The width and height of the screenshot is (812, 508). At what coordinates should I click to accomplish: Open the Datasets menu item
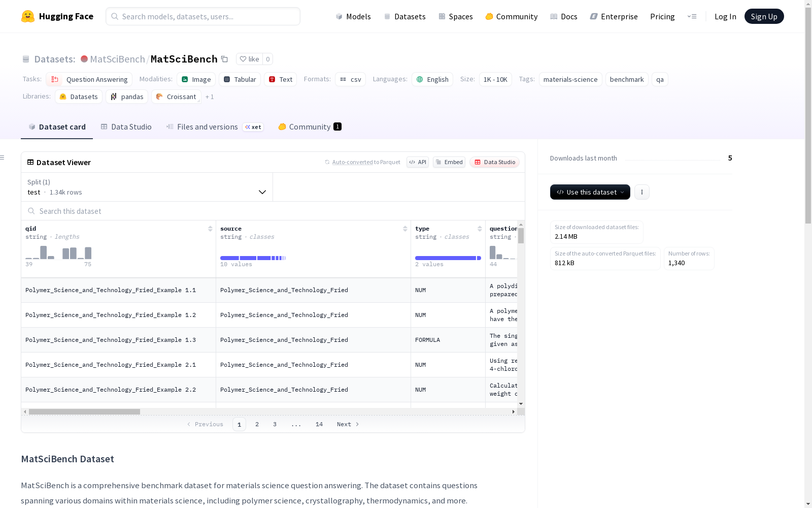(404, 16)
